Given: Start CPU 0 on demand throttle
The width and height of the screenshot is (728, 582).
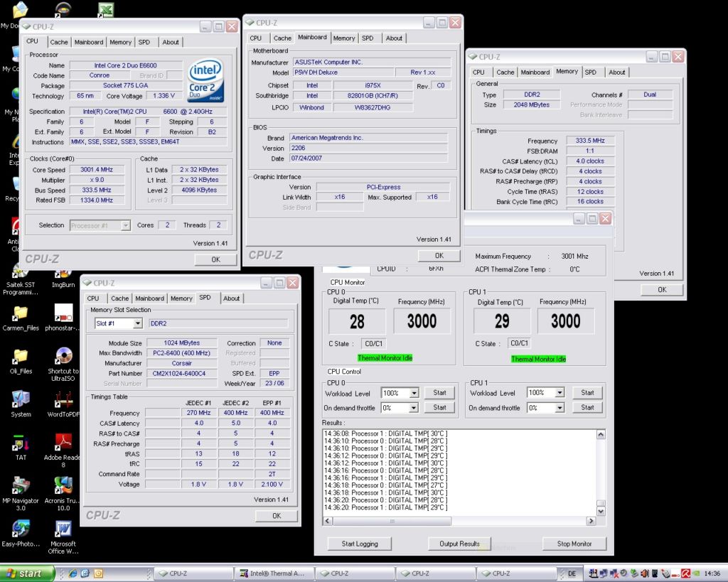Looking at the screenshot, I should coord(439,407).
